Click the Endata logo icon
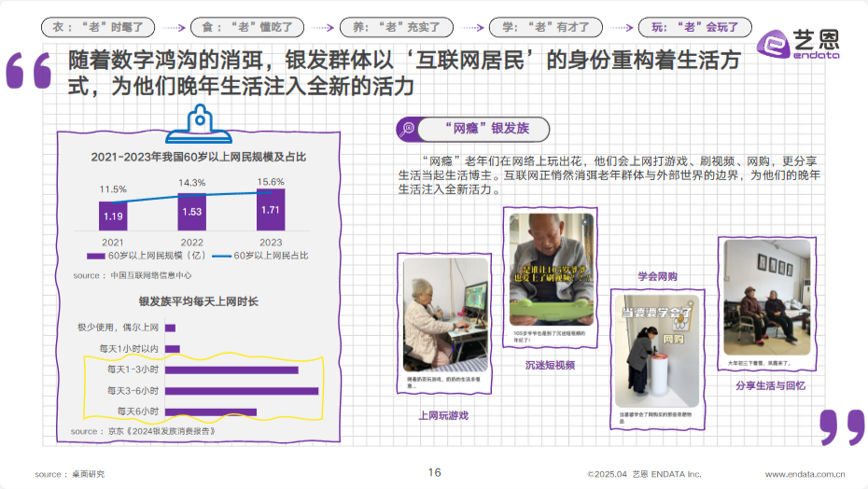This screenshot has height=489, width=868. click(773, 43)
